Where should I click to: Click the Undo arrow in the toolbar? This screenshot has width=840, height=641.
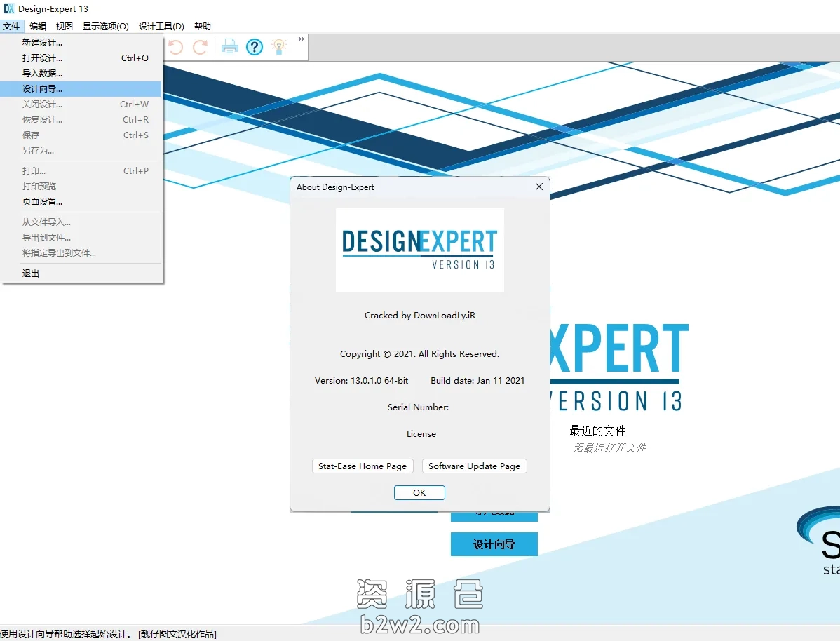click(x=176, y=47)
